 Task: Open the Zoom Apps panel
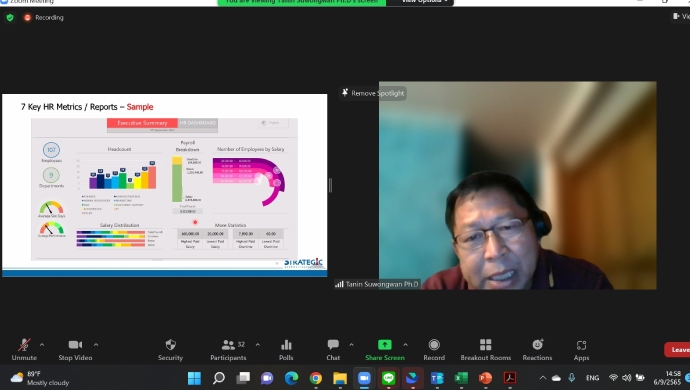(581, 350)
